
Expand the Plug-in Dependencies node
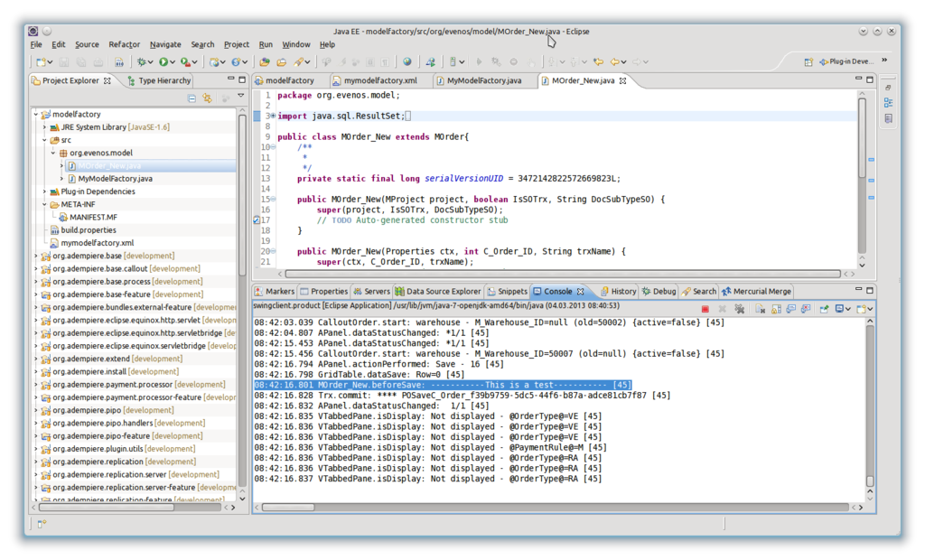point(45,191)
